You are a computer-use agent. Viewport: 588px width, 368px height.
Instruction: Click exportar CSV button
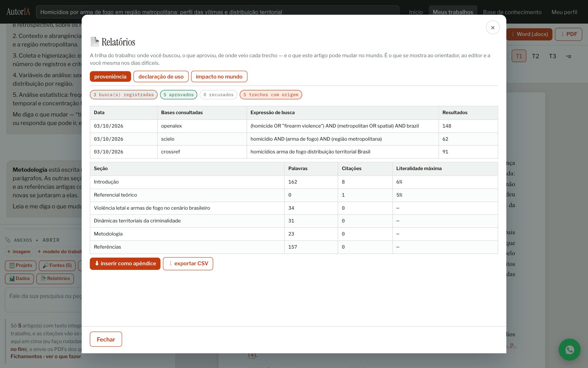(188, 263)
